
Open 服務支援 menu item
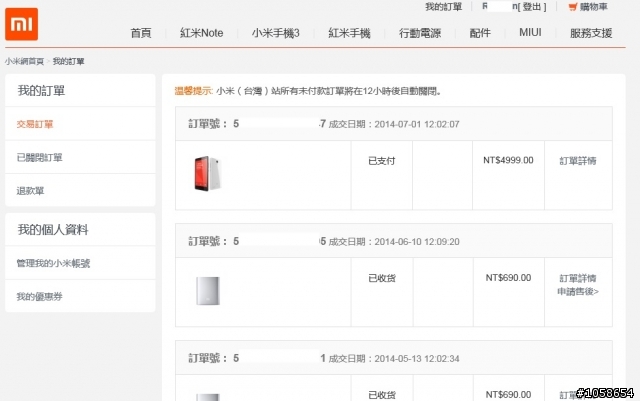[591, 33]
